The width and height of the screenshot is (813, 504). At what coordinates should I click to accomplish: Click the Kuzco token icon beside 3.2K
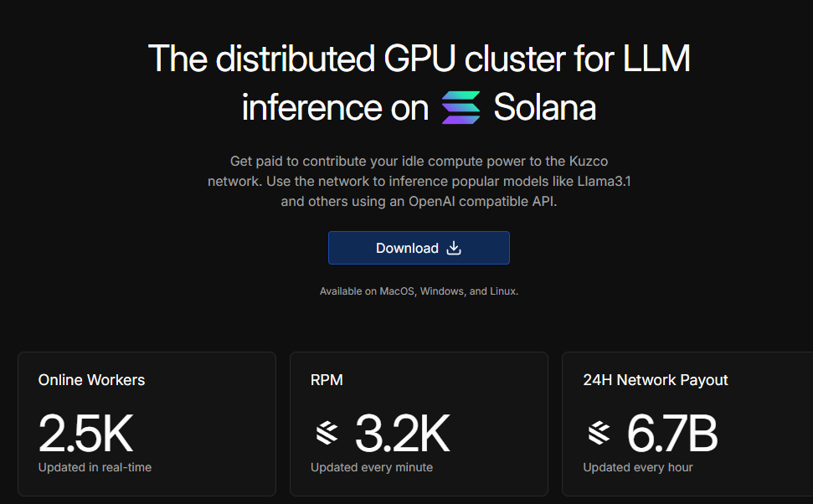pos(327,433)
